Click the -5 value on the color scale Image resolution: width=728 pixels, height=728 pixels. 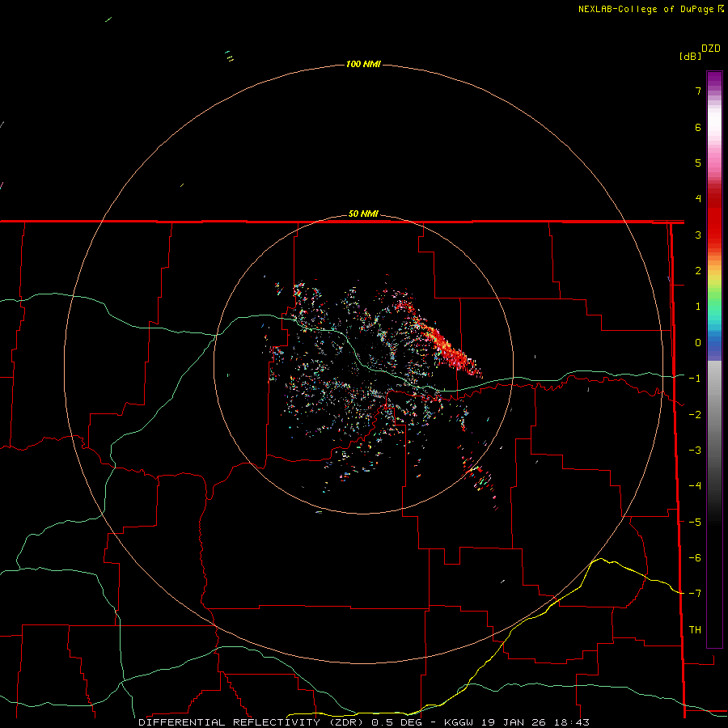coord(695,522)
